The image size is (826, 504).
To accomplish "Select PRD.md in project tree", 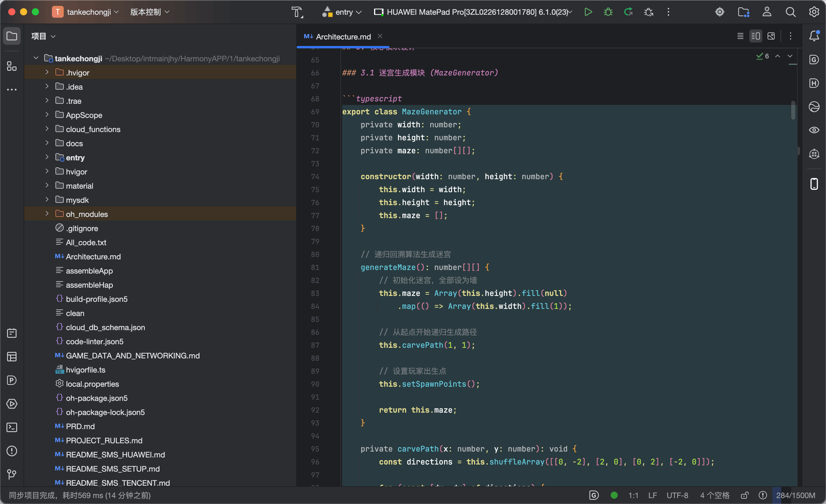I will pos(80,426).
